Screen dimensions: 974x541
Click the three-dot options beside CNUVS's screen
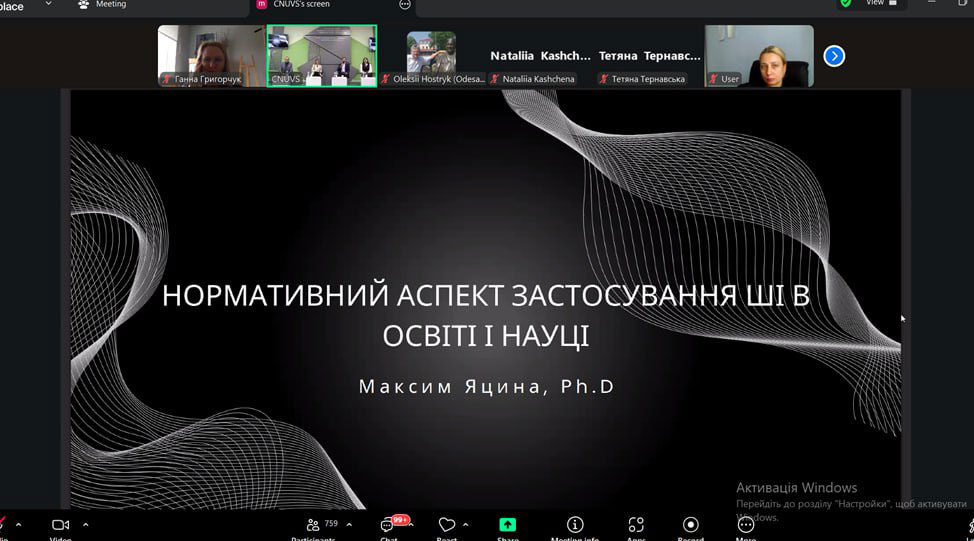[405, 5]
